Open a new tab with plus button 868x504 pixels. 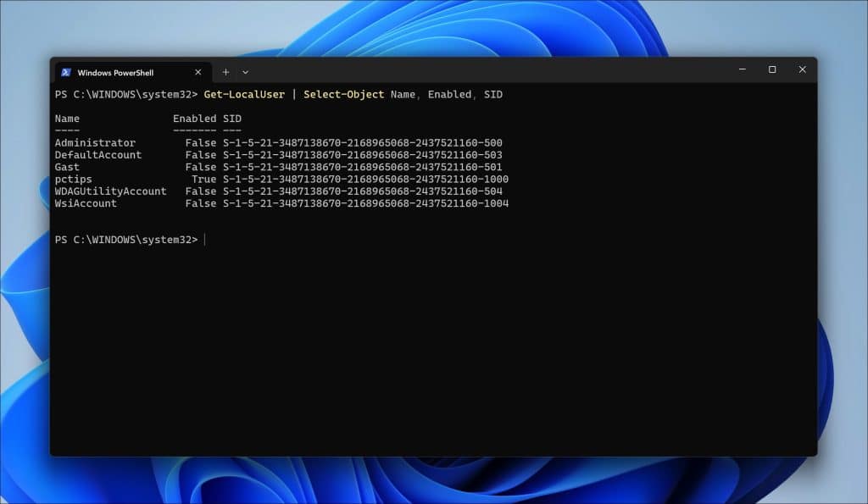click(225, 72)
